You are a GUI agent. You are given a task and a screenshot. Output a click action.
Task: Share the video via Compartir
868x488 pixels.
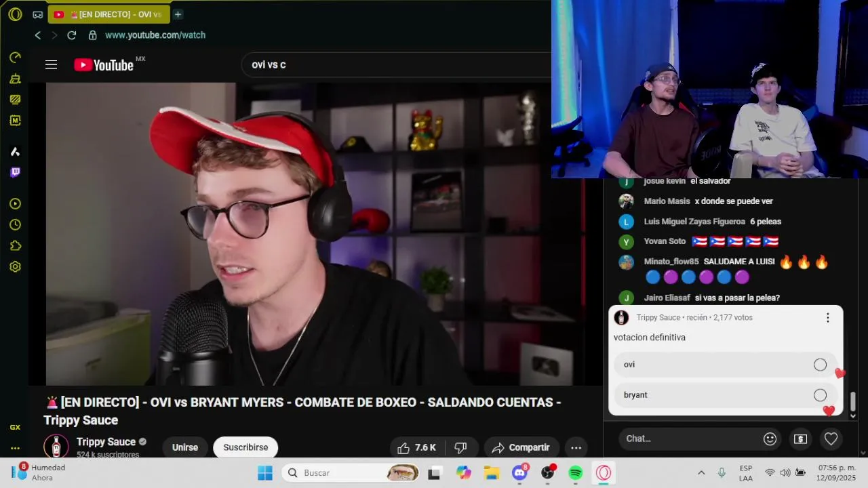[x=521, y=447]
